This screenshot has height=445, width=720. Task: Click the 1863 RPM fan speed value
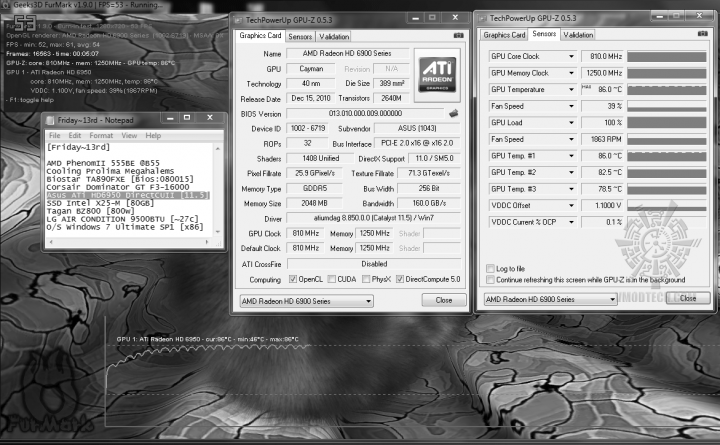602,139
